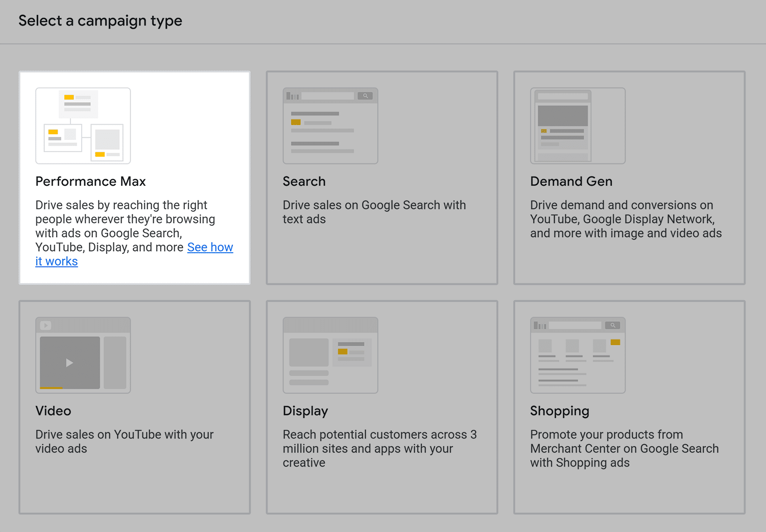Viewport: 766px width, 532px height.
Task: Click the Performance Max illustration icon
Action: [83, 126]
